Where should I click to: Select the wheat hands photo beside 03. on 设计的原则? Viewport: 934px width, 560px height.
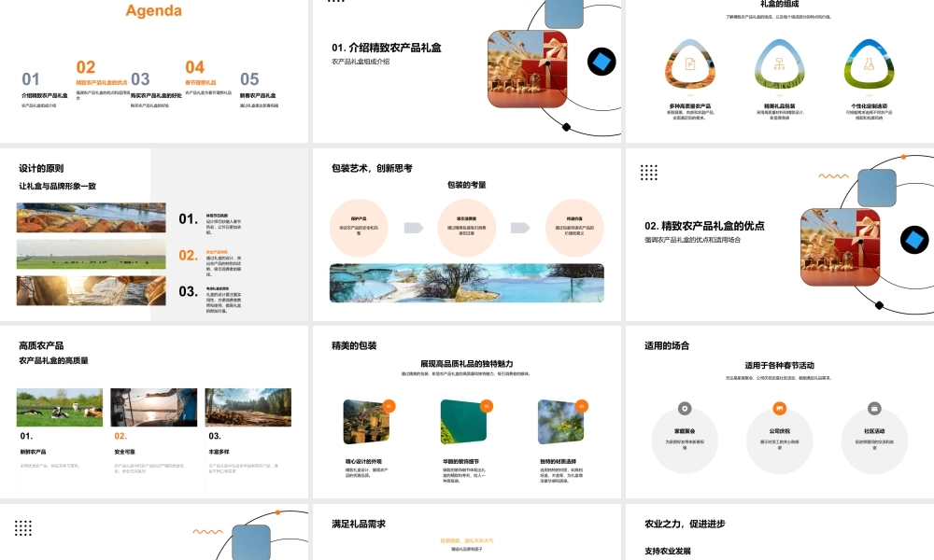pos(92,290)
